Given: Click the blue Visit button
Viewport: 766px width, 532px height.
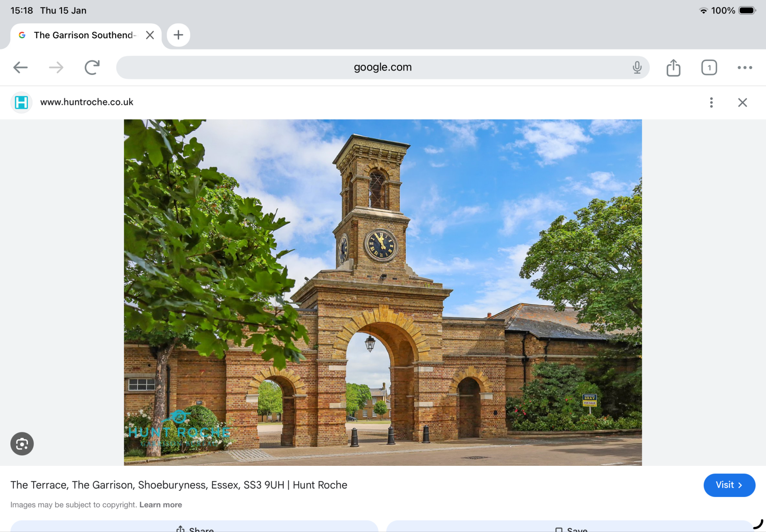Looking at the screenshot, I should tap(729, 485).
